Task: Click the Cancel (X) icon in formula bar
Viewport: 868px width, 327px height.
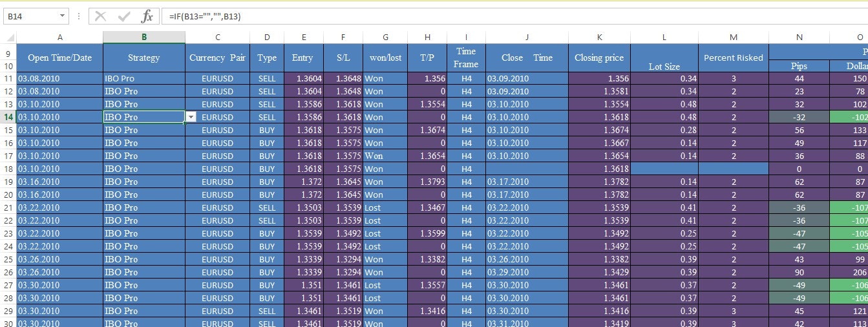Action: click(x=100, y=16)
